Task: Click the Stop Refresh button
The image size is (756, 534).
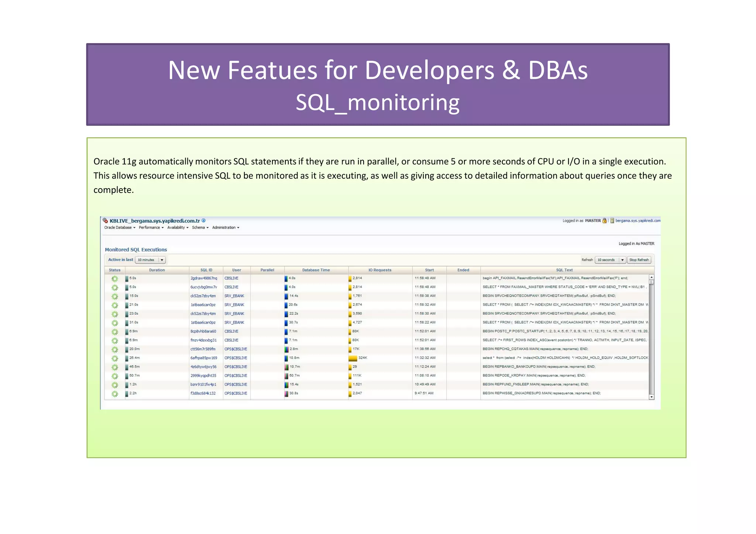Action: point(639,260)
